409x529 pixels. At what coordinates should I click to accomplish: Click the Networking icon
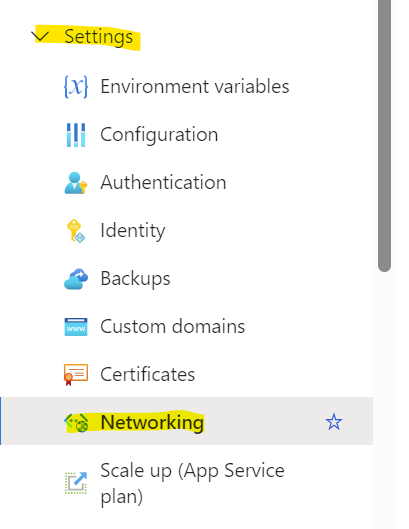coord(76,423)
